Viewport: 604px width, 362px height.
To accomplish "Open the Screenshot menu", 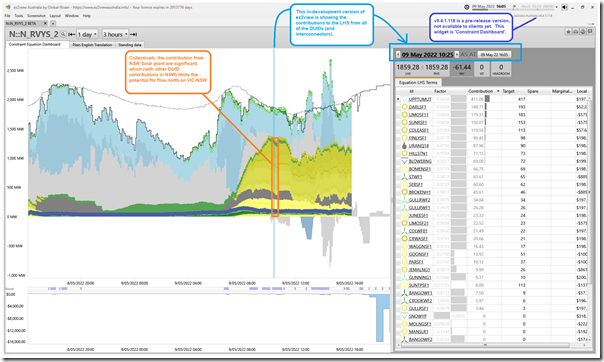I will pos(36,16).
